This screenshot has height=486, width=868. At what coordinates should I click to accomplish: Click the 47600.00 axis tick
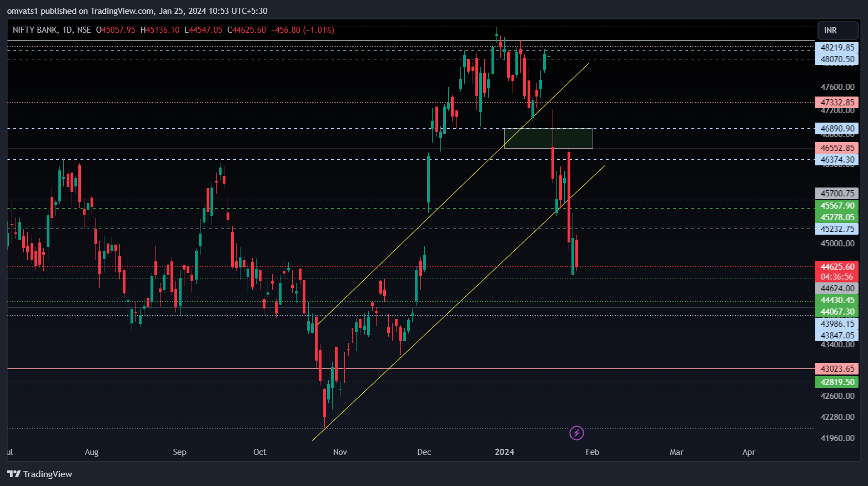pyautogui.click(x=837, y=87)
